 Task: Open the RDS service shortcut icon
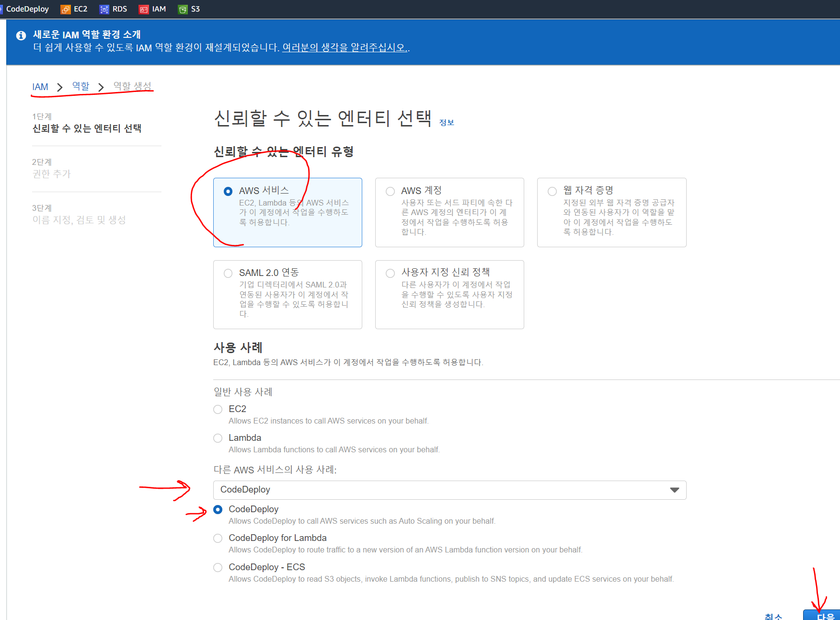pos(104,9)
